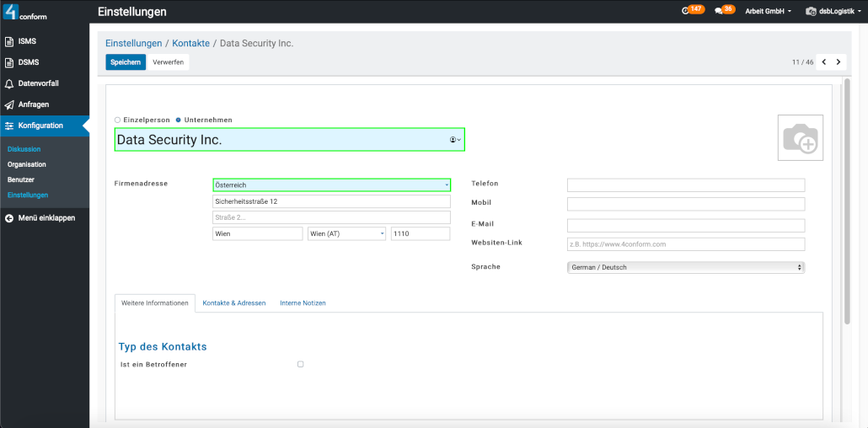Select the Unternehmen radio button
868x428 pixels.
178,120
